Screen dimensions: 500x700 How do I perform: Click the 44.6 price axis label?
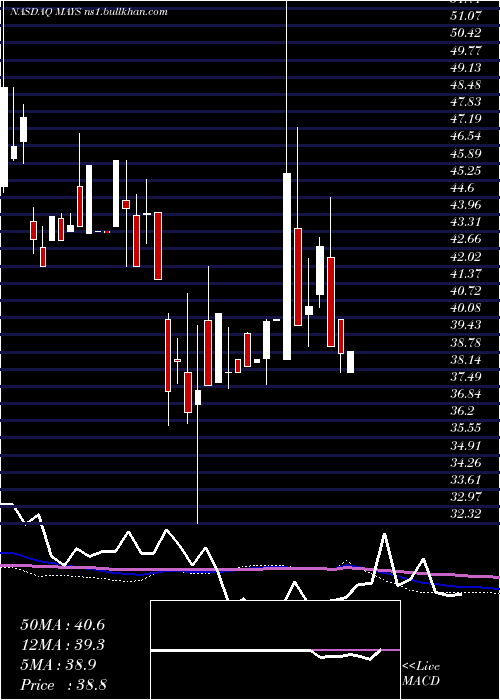[x=464, y=188]
